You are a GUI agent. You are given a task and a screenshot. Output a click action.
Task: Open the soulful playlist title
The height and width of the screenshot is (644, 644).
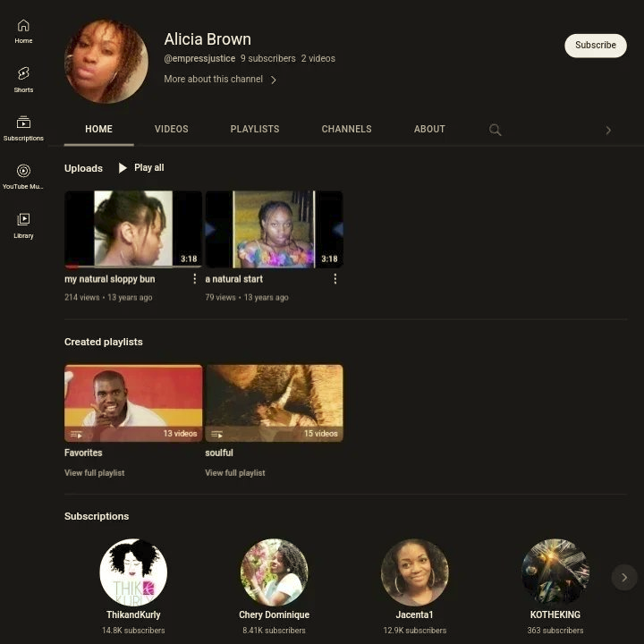(x=219, y=453)
